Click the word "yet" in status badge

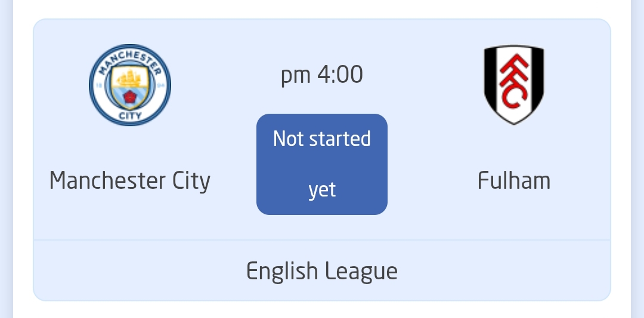[322, 190]
